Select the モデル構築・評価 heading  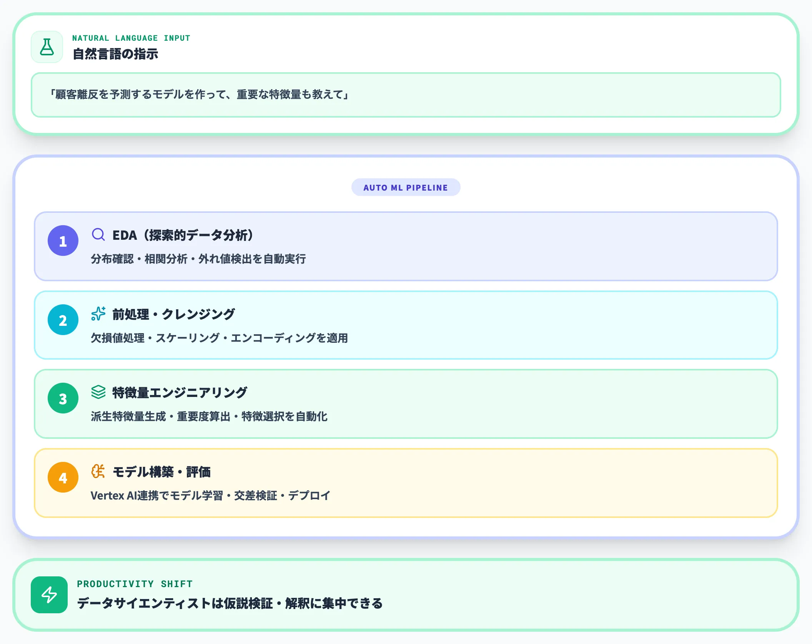pos(161,472)
